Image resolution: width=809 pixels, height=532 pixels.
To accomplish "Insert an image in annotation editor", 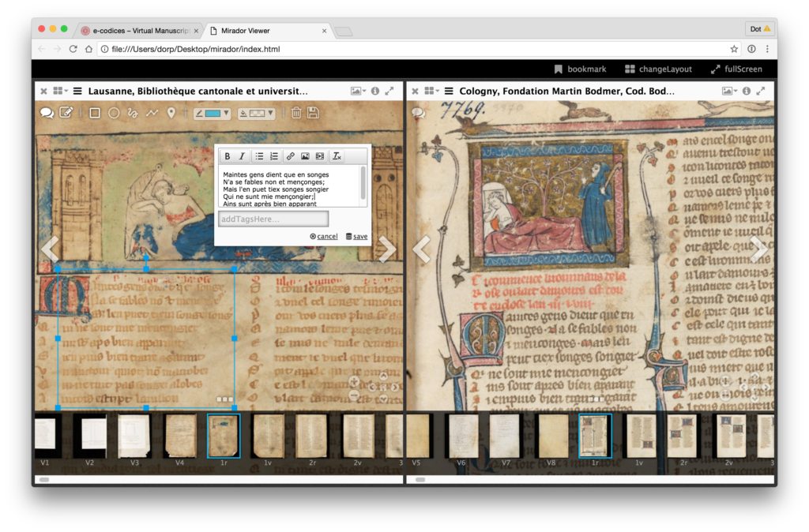I will [x=305, y=156].
